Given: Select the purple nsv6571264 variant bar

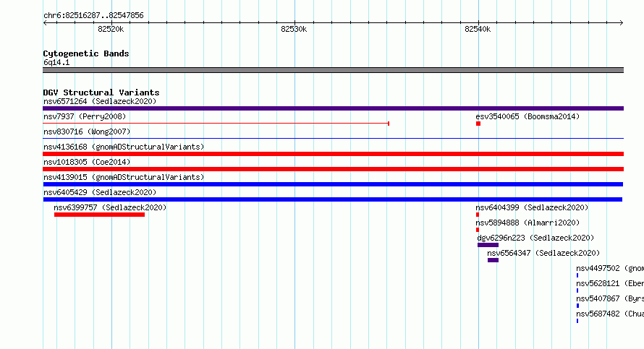Looking at the screenshot, I should click(x=333, y=108).
